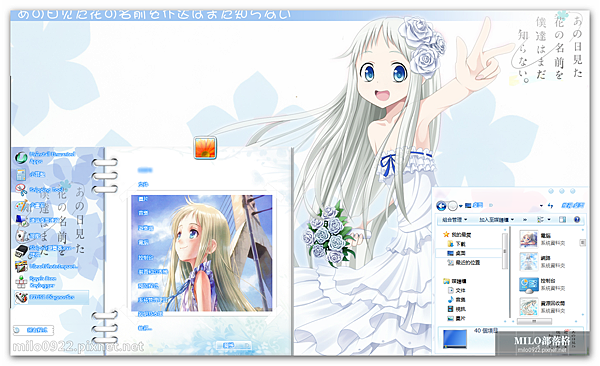Change the Explorer view mode icon

[540, 219]
